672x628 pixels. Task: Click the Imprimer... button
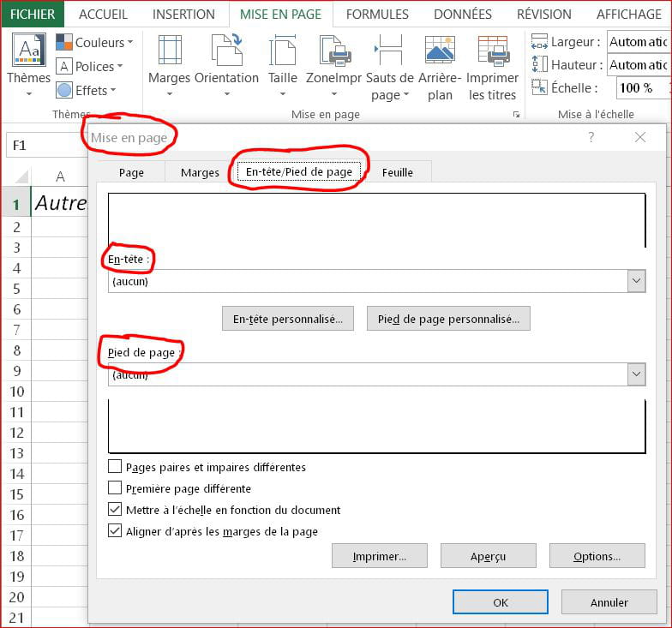(x=379, y=556)
